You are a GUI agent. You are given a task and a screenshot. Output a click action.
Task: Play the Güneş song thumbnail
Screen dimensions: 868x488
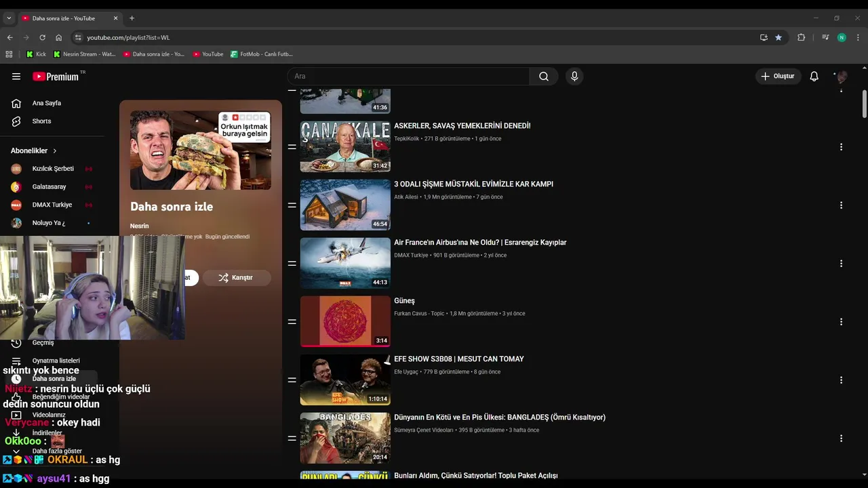[x=345, y=321]
